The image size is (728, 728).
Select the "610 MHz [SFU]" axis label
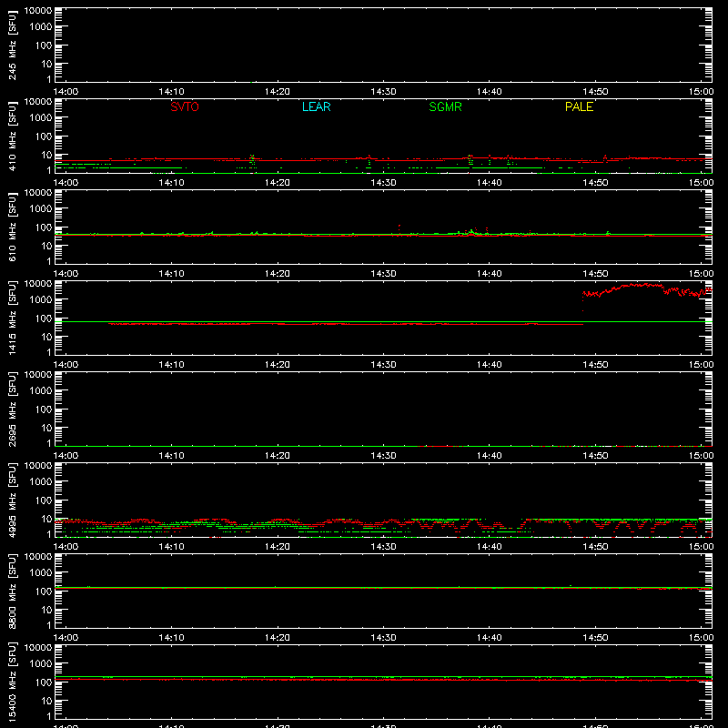[x=12, y=227]
